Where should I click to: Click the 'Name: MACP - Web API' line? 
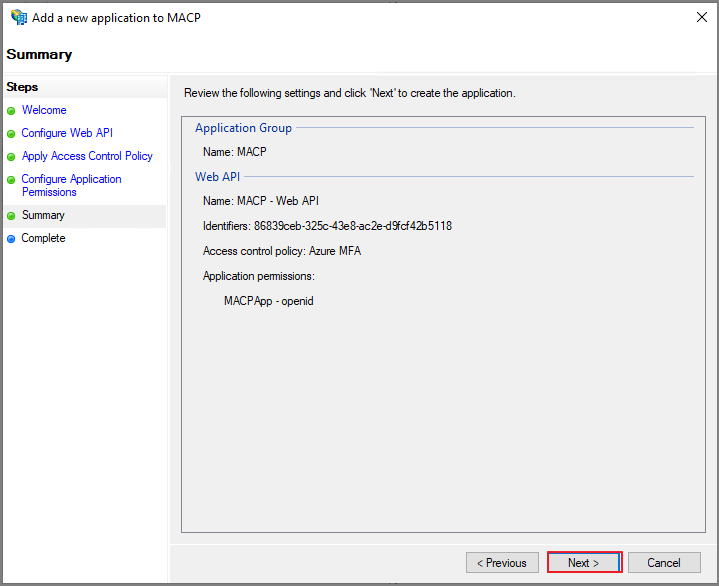coord(261,201)
